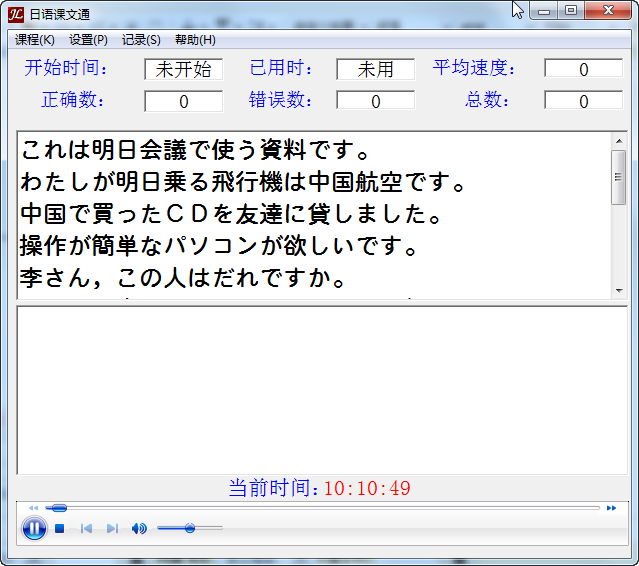Click the 平均速度 value field
639x566 pixels.
coord(583,69)
